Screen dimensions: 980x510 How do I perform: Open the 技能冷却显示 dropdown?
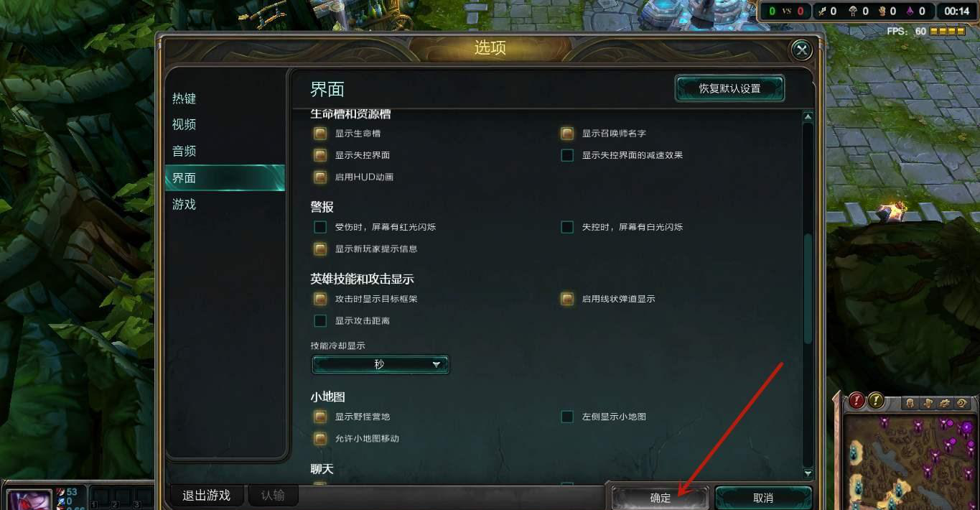[380, 365]
